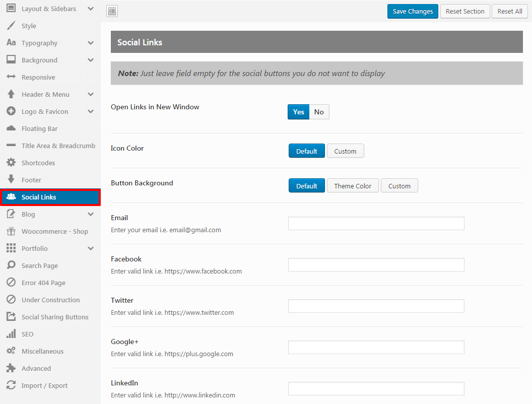This screenshot has height=404, width=532.
Task: Click the gear icon next to Shortcodes
Action: 11,163
